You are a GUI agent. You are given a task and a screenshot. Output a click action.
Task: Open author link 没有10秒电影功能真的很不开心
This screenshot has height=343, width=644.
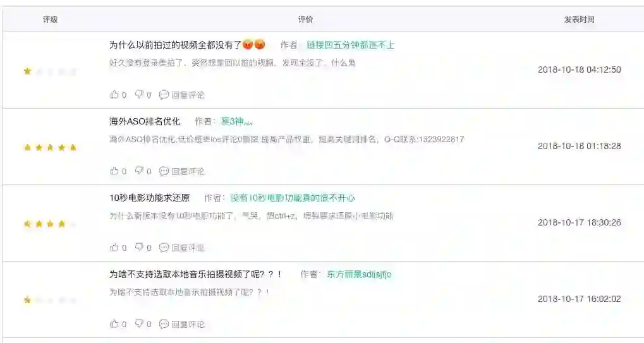[x=293, y=198]
